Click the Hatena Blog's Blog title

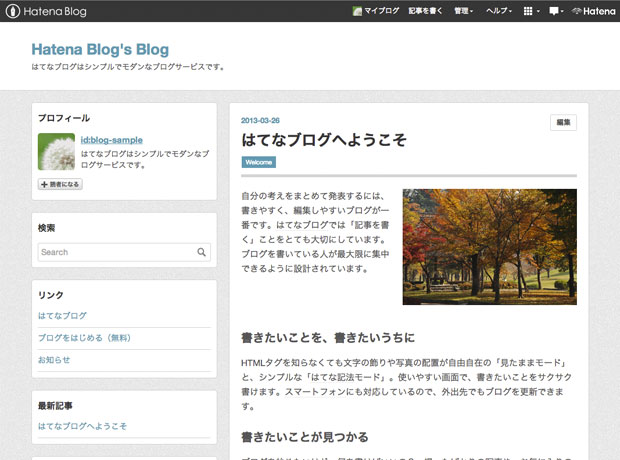[x=100, y=49]
